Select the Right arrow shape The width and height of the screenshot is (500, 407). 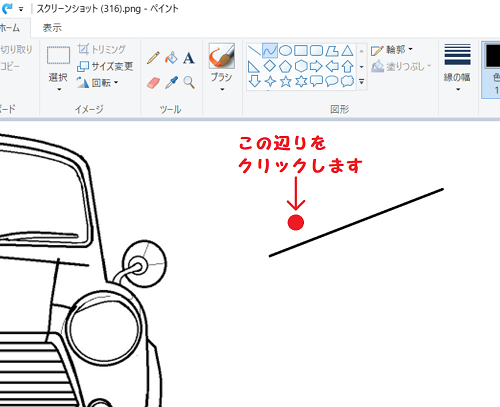coord(316,66)
